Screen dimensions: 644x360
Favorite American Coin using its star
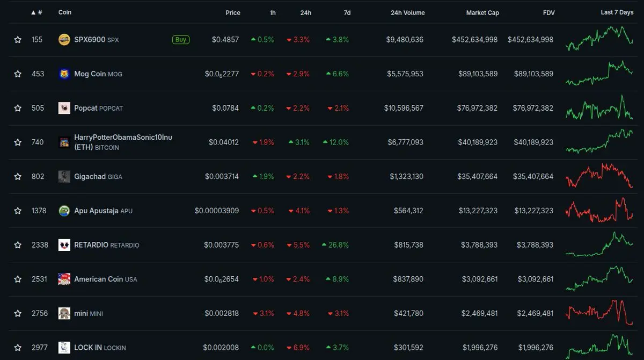[x=18, y=279]
